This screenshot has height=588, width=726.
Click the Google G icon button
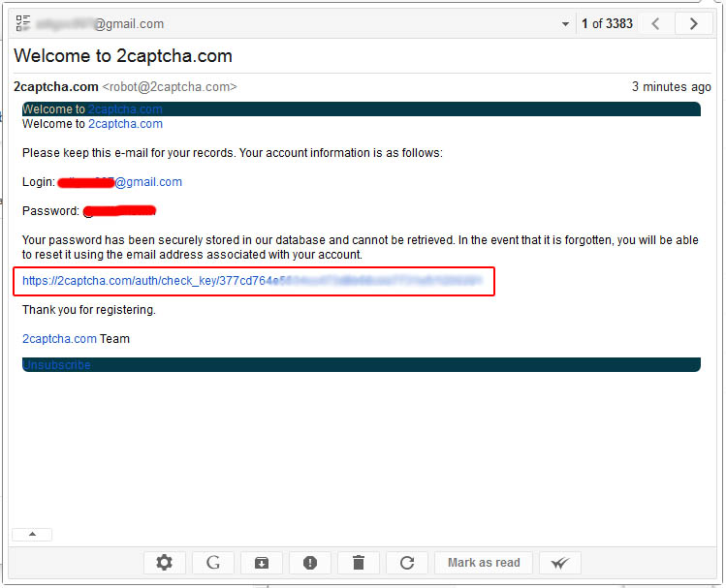pos(213,563)
